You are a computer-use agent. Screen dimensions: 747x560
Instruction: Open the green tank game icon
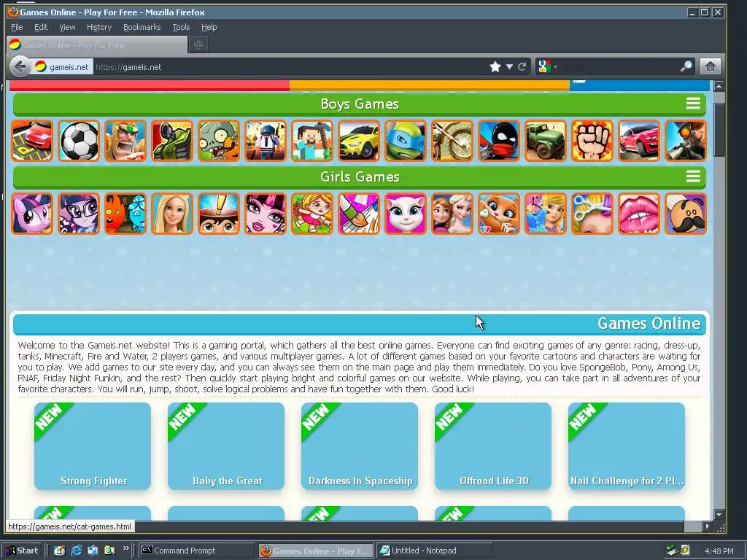pos(172,141)
